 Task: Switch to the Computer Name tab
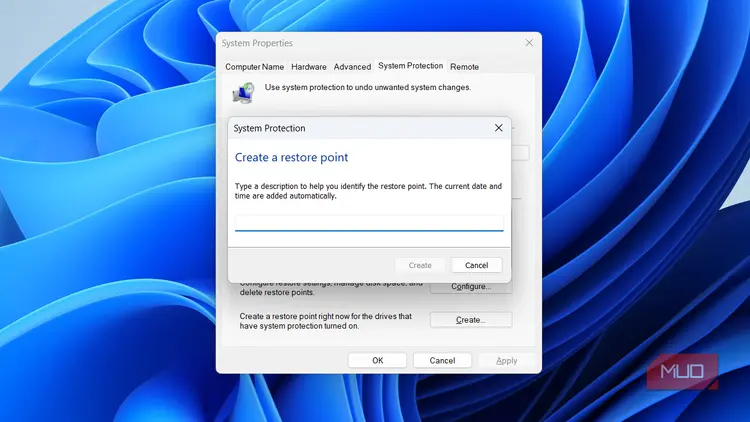click(x=254, y=67)
